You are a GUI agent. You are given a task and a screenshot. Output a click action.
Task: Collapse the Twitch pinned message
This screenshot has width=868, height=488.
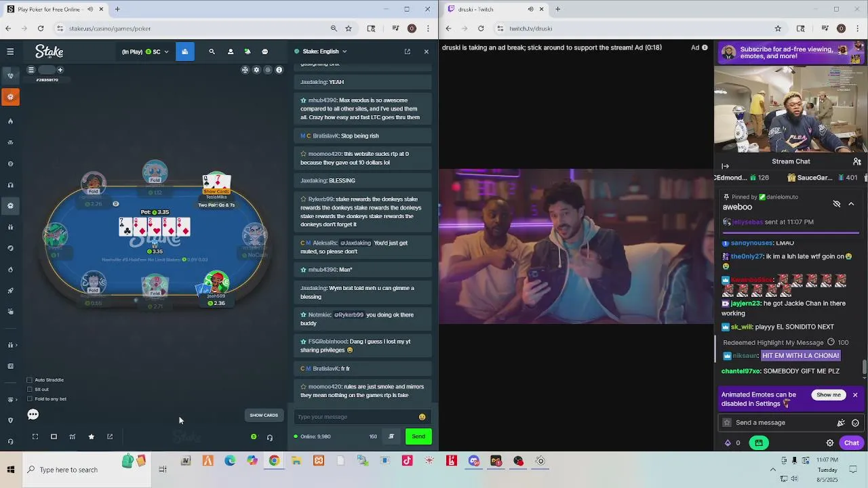point(851,204)
